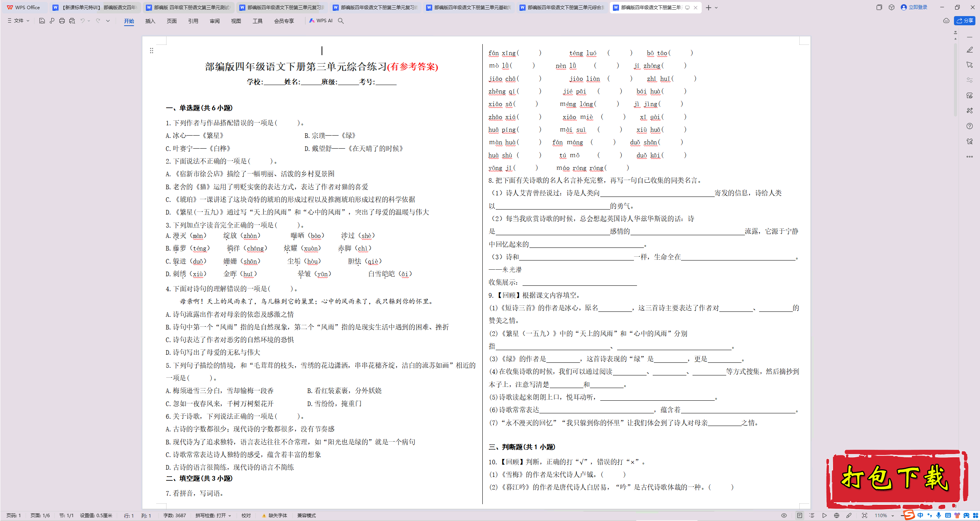The image size is (980, 521).
Task: Click 校对 proofreading in status bar
Action: click(246, 516)
